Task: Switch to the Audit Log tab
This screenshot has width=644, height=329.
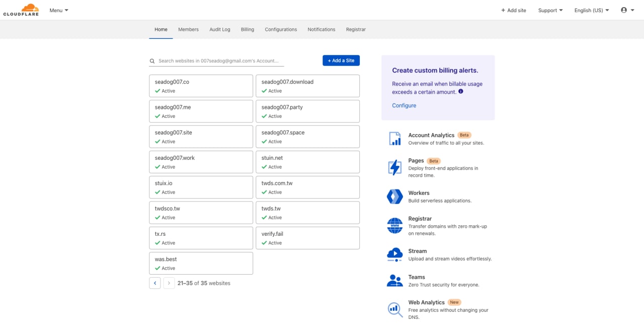Action: coord(220,30)
